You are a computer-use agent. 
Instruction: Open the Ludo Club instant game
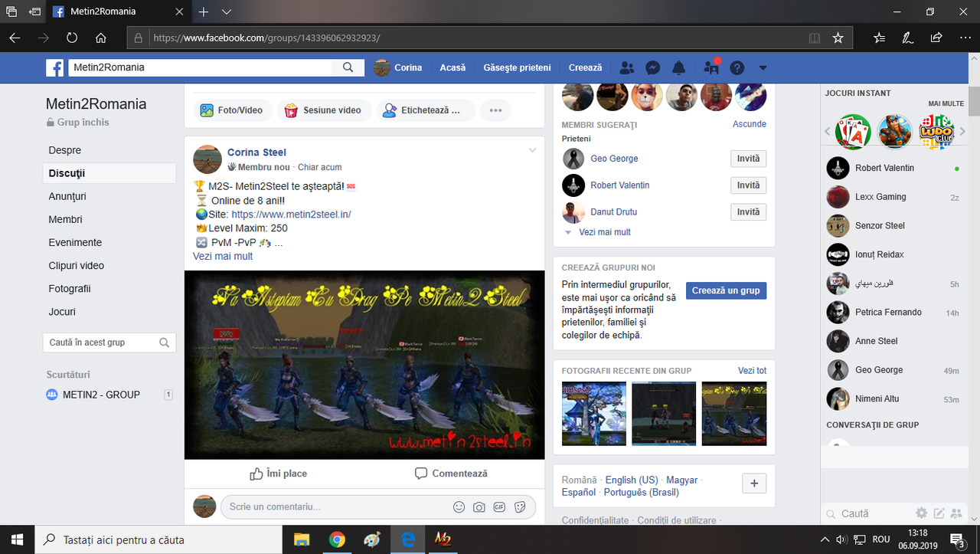point(936,131)
